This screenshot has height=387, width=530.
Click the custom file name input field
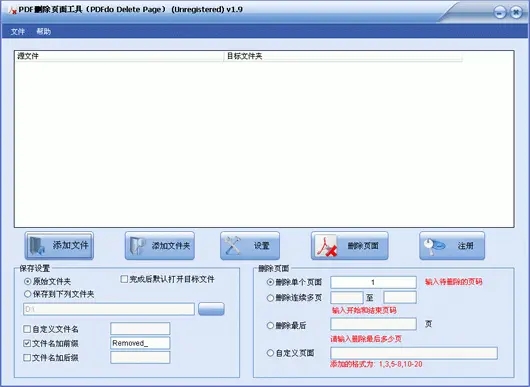(x=140, y=329)
